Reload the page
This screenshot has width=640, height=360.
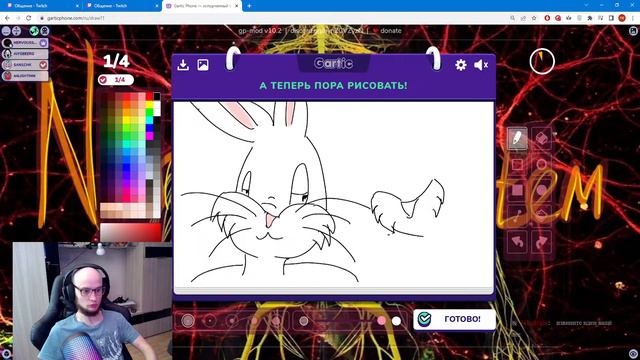point(29,18)
